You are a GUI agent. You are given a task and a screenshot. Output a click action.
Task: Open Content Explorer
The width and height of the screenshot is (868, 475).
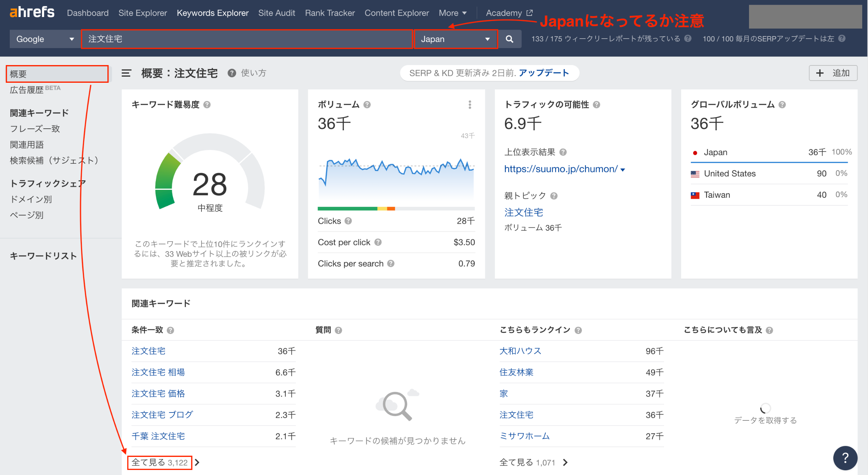click(397, 13)
